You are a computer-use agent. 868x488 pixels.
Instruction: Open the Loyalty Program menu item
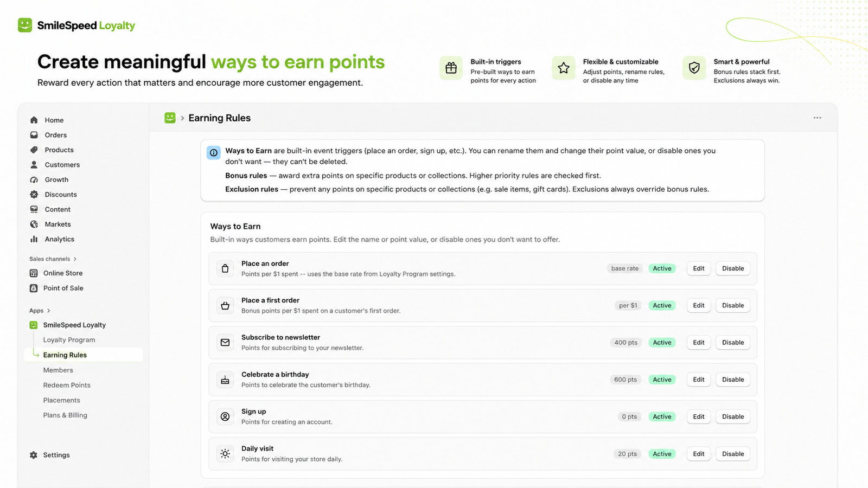[69, 340]
